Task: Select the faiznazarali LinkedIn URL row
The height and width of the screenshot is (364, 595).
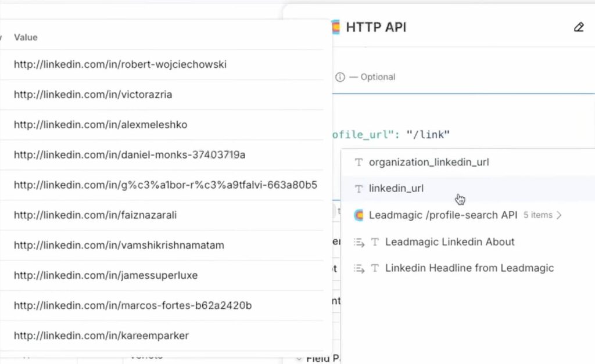Action: [x=162, y=215]
